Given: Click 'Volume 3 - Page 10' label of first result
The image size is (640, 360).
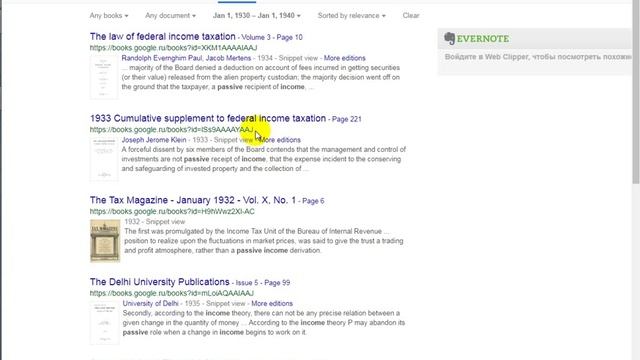Looking at the screenshot, I should pos(272,37).
